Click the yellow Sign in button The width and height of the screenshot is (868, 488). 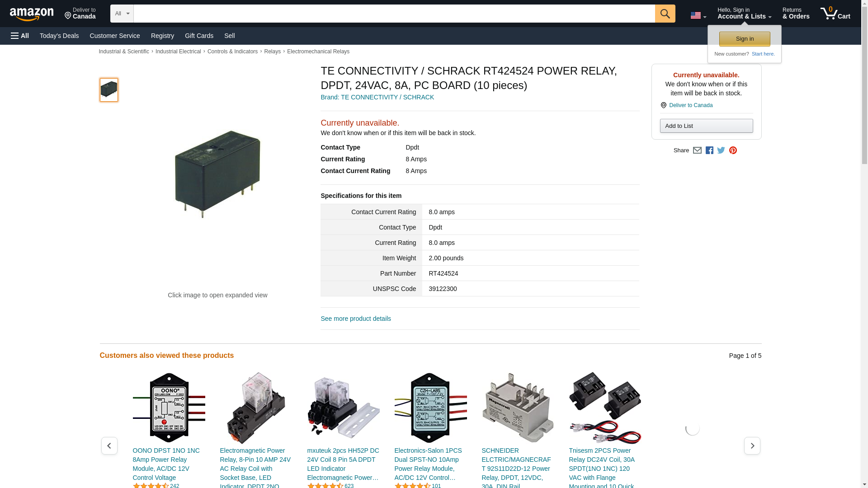[745, 39]
